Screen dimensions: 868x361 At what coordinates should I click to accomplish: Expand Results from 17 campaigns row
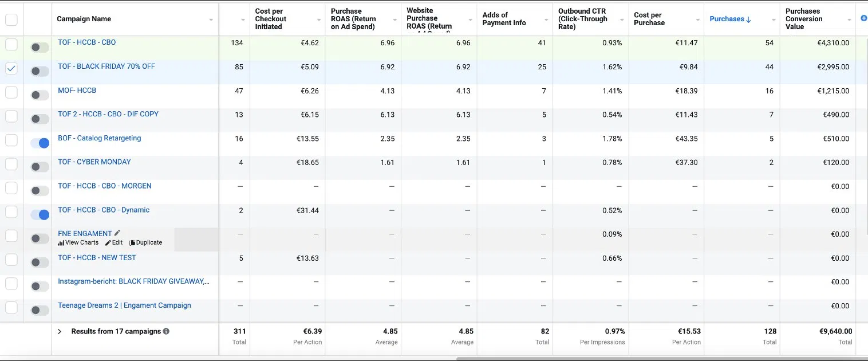tap(59, 331)
